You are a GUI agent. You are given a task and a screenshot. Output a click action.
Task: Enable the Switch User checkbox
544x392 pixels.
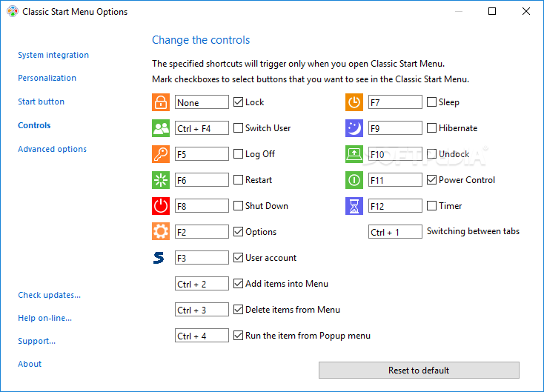coord(238,128)
